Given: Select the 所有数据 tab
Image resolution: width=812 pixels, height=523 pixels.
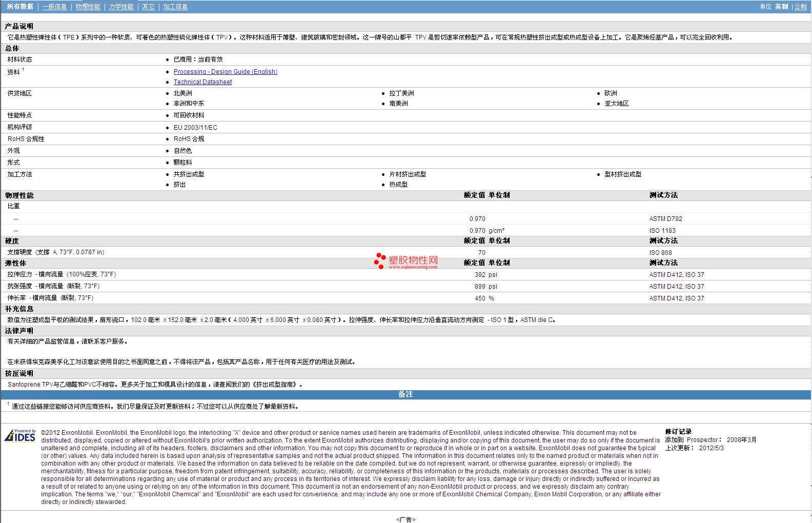Looking at the screenshot, I should pyautogui.click(x=20, y=7).
